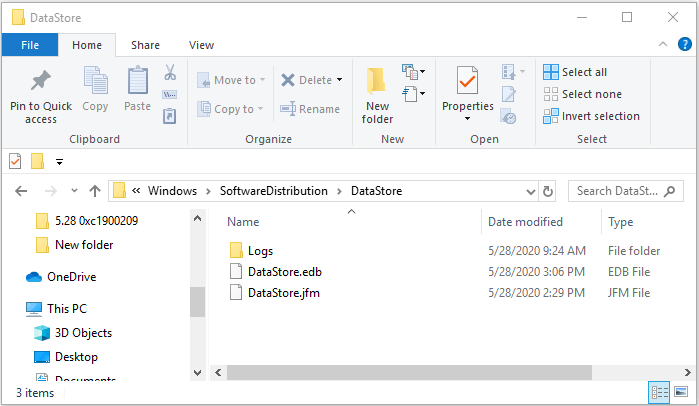Click the Help question mark icon
The width and height of the screenshot is (699, 406).
pos(684,44)
